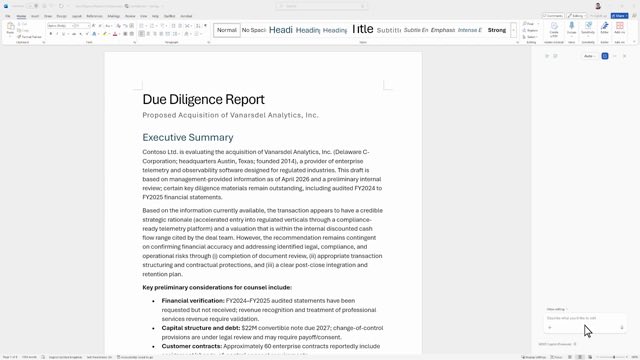Click the Create a PDF icon
Viewport: 640px width, 360px height.
tap(554, 28)
